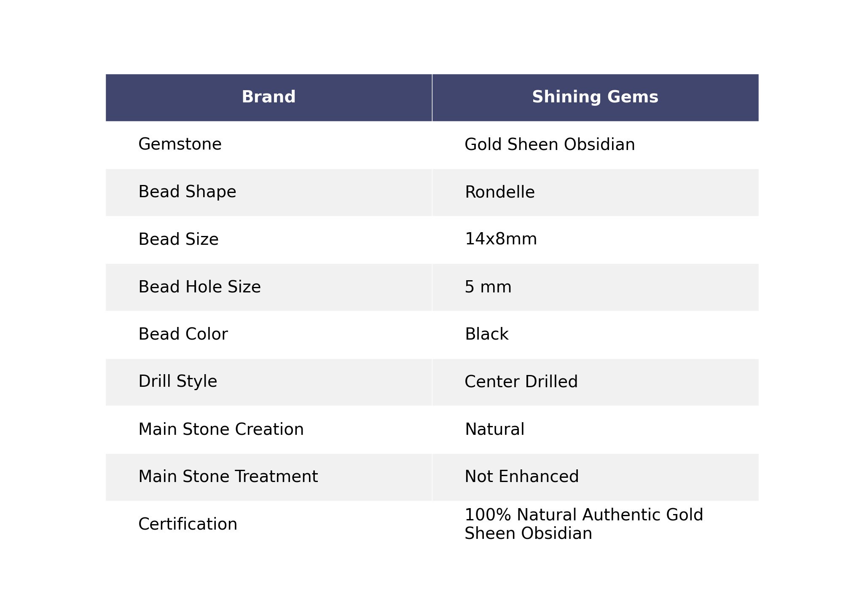Select the Bead Size label
The height and width of the screenshot is (616, 843).
(178, 240)
